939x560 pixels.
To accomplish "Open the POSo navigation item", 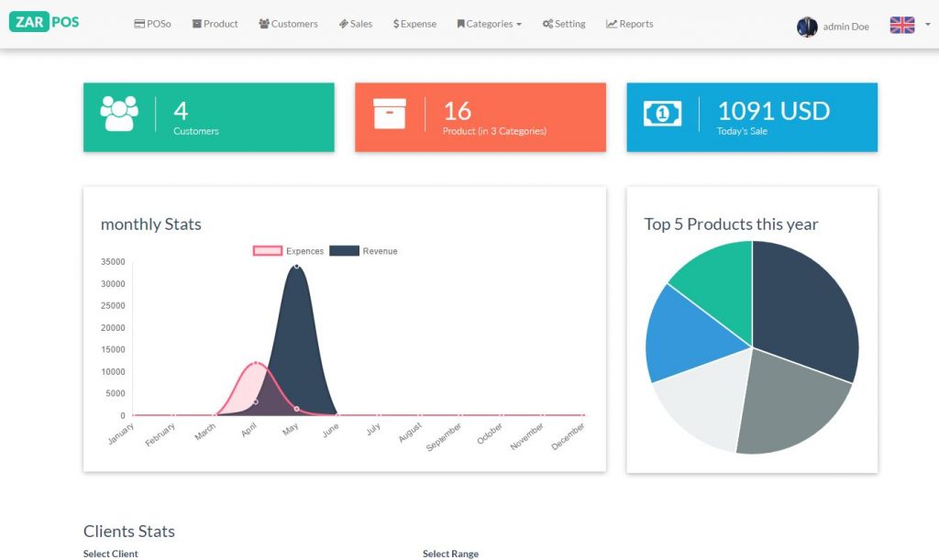I will (152, 24).
